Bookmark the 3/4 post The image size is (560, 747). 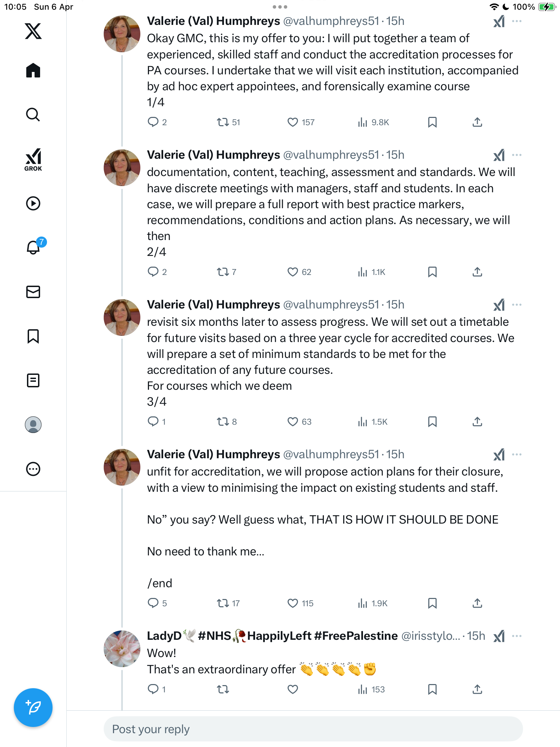[432, 422]
